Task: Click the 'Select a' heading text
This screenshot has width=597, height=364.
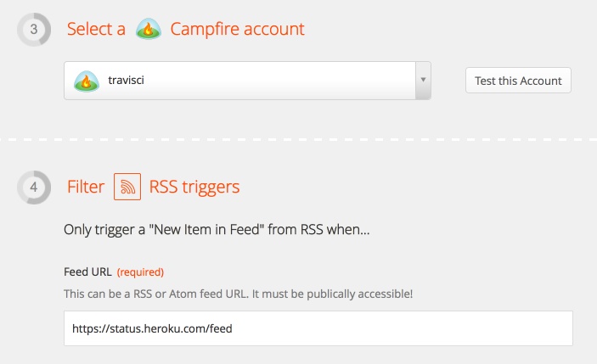Action: pos(96,29)
